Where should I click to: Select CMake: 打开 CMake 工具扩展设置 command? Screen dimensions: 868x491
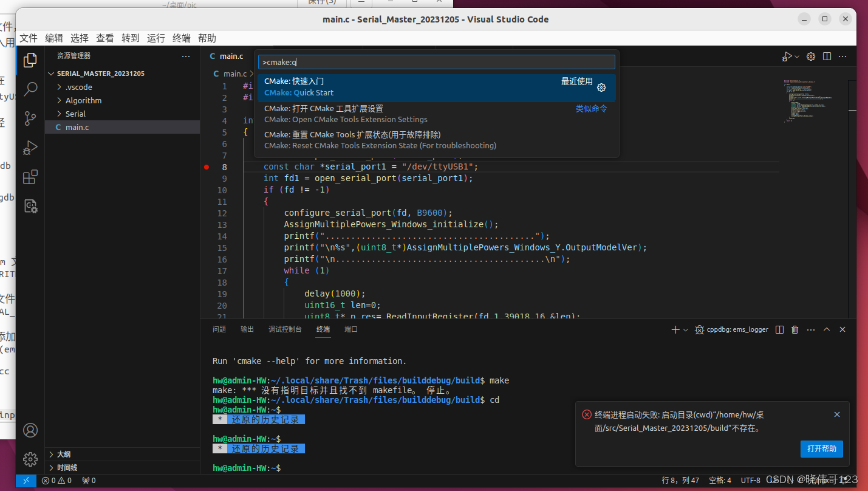pos(436,114)
